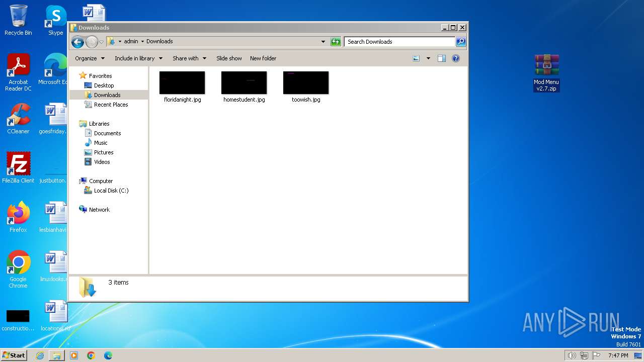Click the taskbar clock 7:47 PM
The image size is (644, 362).
pyautogui.click(x=618, y=355)
